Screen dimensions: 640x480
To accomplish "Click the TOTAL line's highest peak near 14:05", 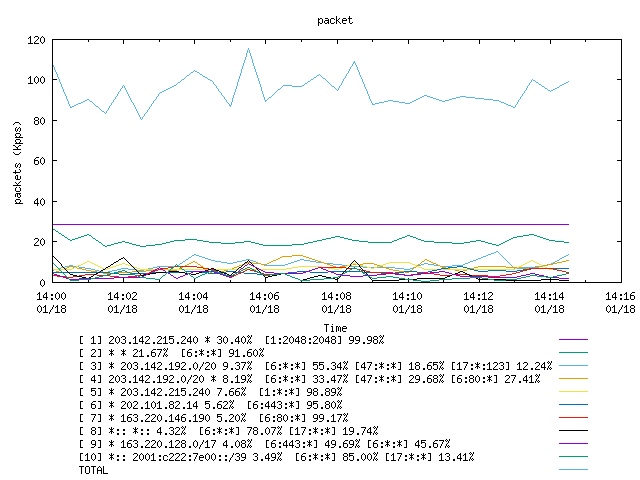I will click(x=248, y=49).
